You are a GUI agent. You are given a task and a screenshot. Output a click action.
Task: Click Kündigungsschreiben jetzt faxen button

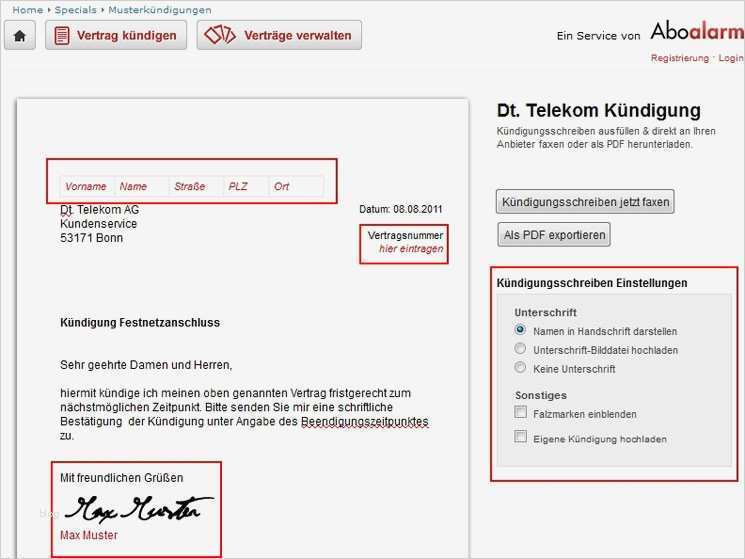tap(585, 202)
